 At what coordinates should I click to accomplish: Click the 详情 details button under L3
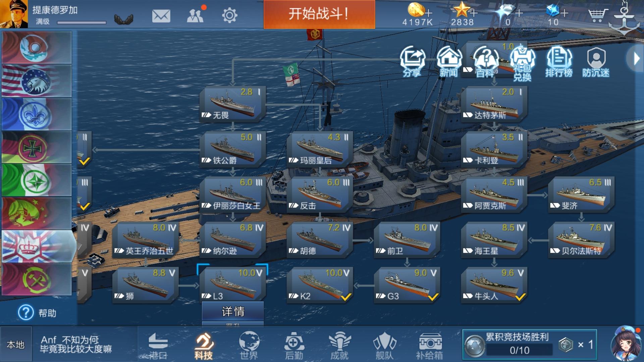[x=233, y=311]
